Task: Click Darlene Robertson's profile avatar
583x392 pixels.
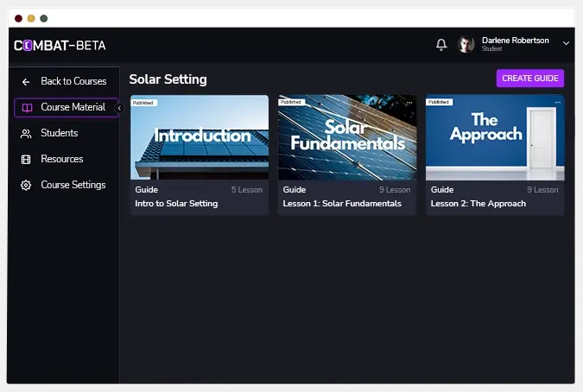Action: point(466,45)
